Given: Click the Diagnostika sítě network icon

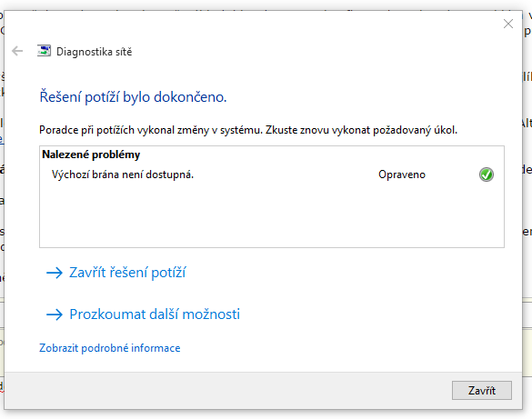Looking at the screenshot, I should [45, 51].
